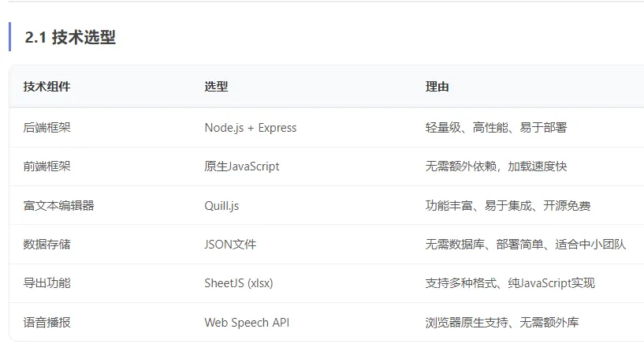The height and width of the screenshot is (359, 644).
Task: Select the 后端框架 table cell
Action: (47, 128)
